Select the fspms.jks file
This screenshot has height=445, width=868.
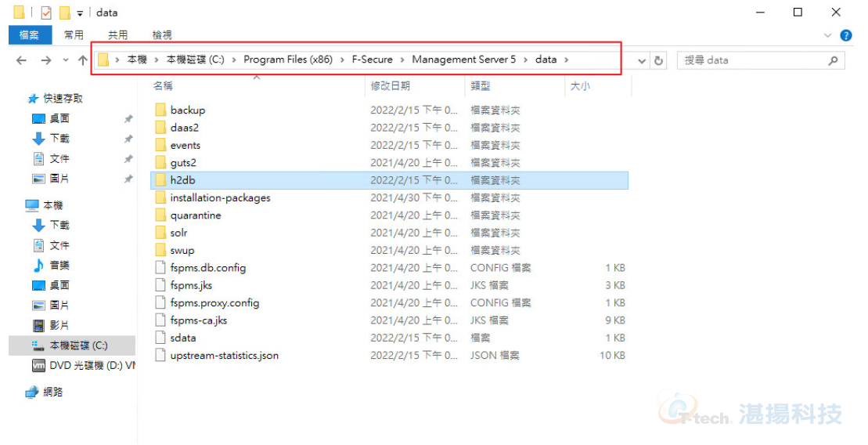click(x=191, y=285)
